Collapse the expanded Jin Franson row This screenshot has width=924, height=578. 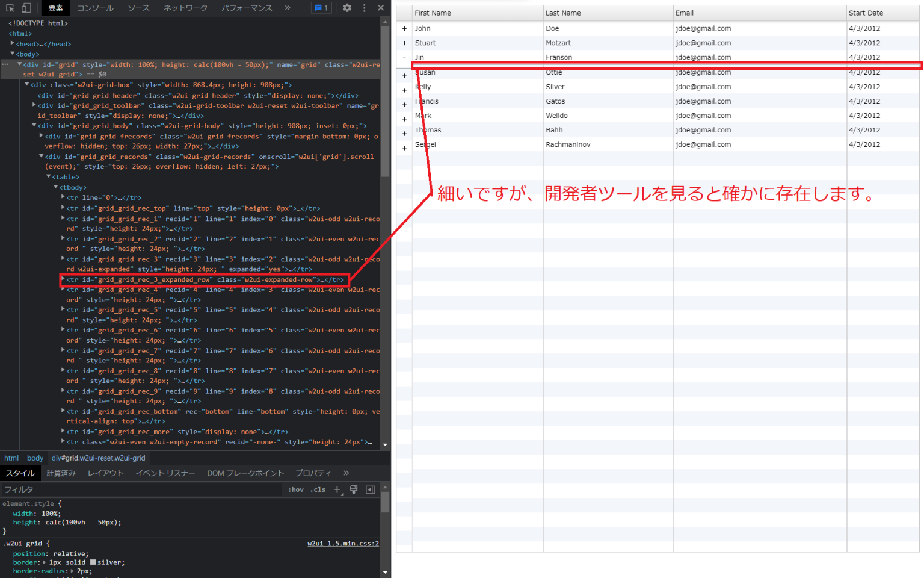[404, 57]
